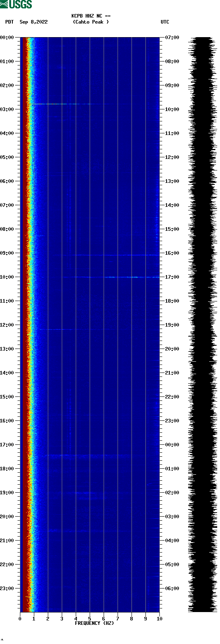Click the event streak near 17:30 PDT
The image size is (220, 644).
[x=88, y=455]
